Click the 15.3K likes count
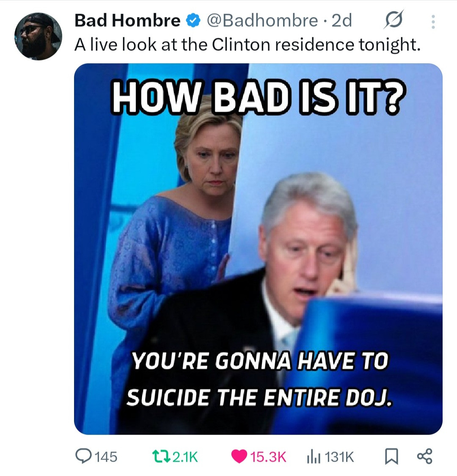The width and height of the screenshot is (457, 476). (x=268, y=457)
